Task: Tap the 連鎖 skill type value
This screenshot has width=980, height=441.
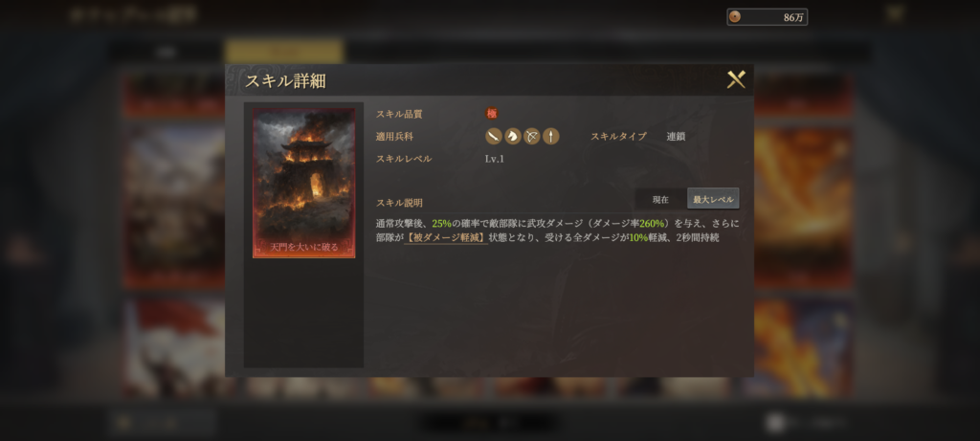Action: 676,136
